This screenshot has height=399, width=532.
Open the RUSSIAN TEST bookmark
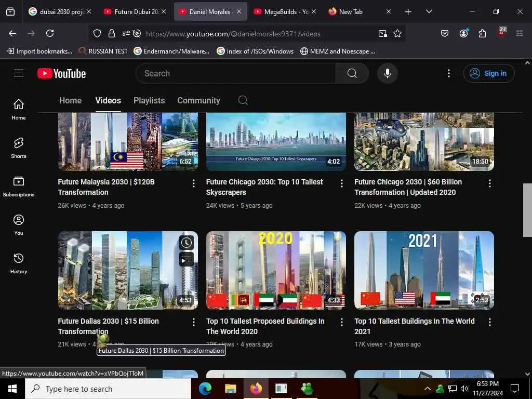click(x=103, y=51)
